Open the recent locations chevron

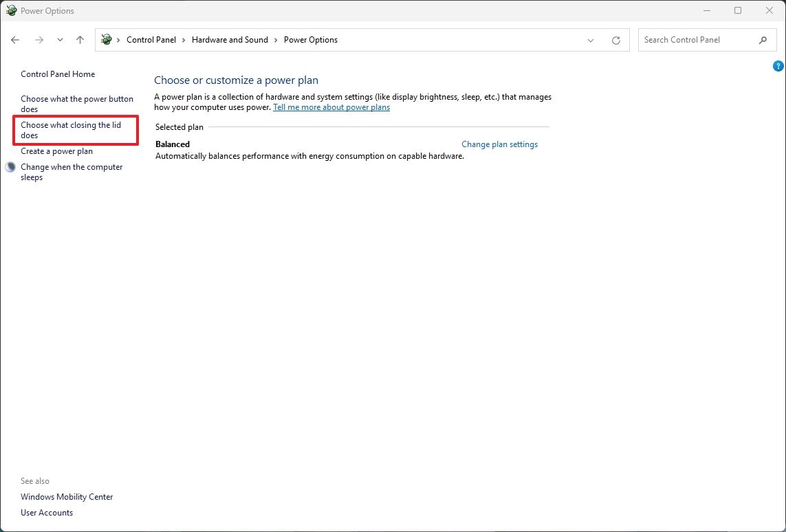click(60, 40)
